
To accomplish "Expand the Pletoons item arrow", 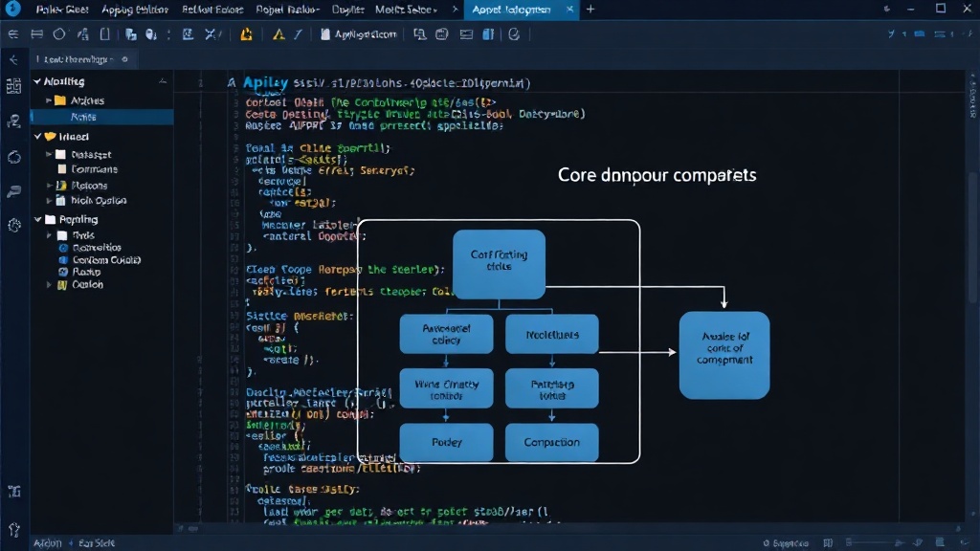I will click(49, 185).
